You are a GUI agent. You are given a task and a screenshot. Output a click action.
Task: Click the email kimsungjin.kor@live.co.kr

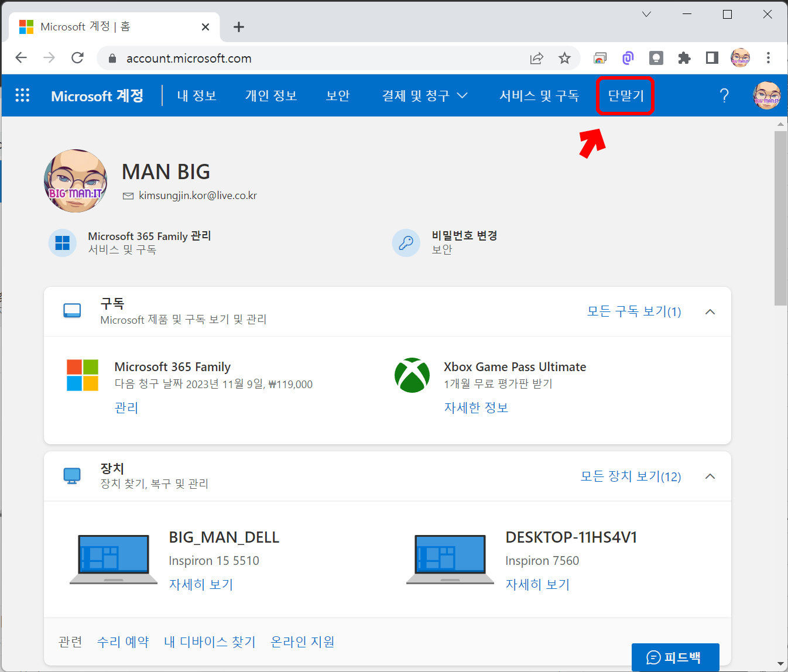[198, 196]
